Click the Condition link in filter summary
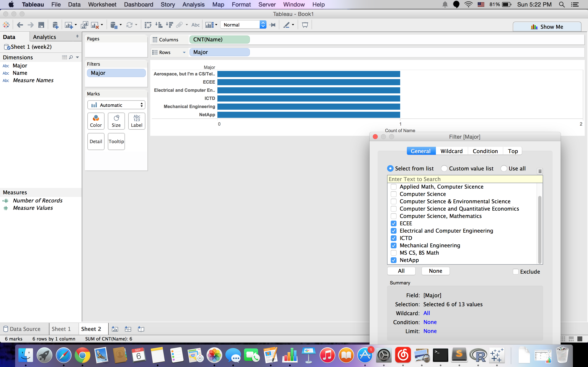Screen dimensions: 588x367 430,322
